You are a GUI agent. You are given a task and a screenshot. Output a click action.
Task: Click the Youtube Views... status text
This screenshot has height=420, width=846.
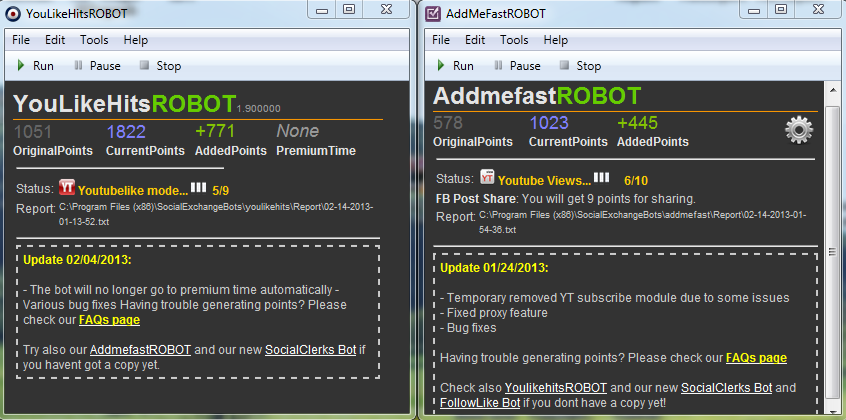(x=544, y=181)
